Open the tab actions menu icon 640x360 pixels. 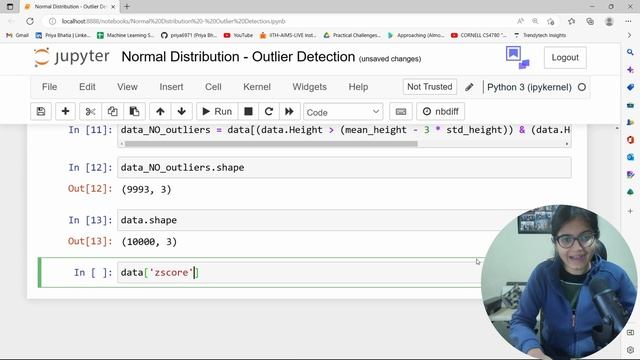[10, 7]
